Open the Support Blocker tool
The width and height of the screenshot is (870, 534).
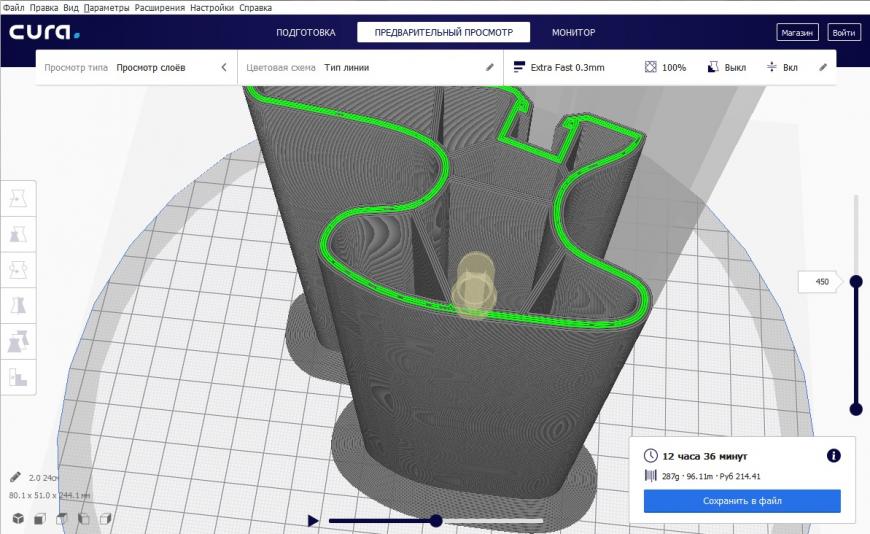[18, 377]
